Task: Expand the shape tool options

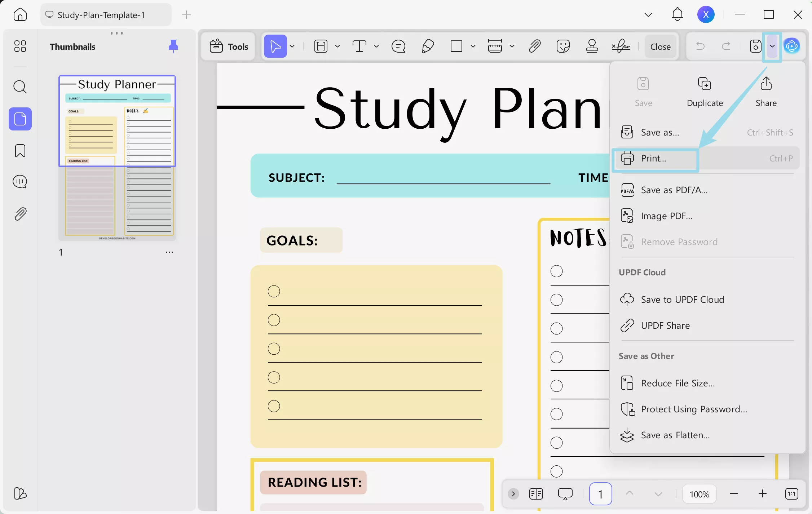Action: (473, 46)
